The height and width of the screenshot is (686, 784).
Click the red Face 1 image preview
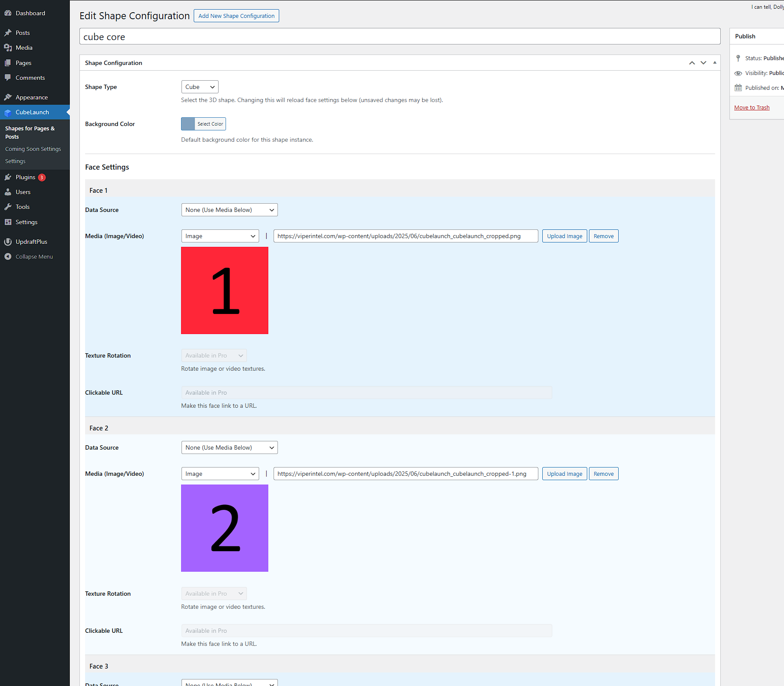225,290
